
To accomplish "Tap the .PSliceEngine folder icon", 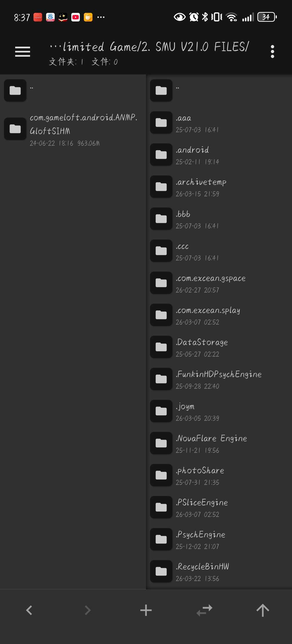I will 161,507.
